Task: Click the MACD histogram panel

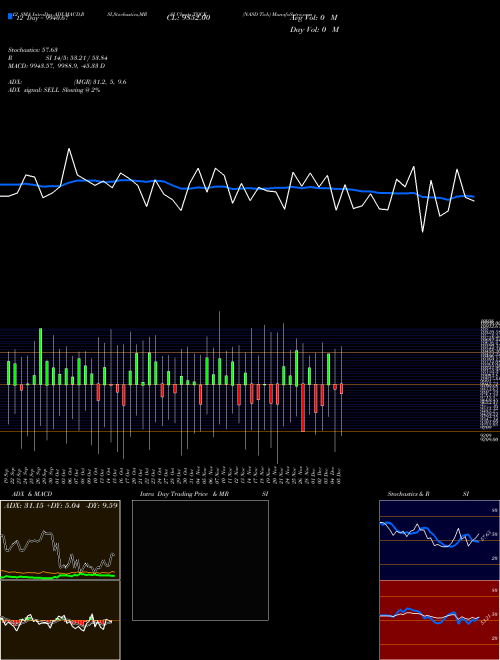Action: click(x=60, y=620)
